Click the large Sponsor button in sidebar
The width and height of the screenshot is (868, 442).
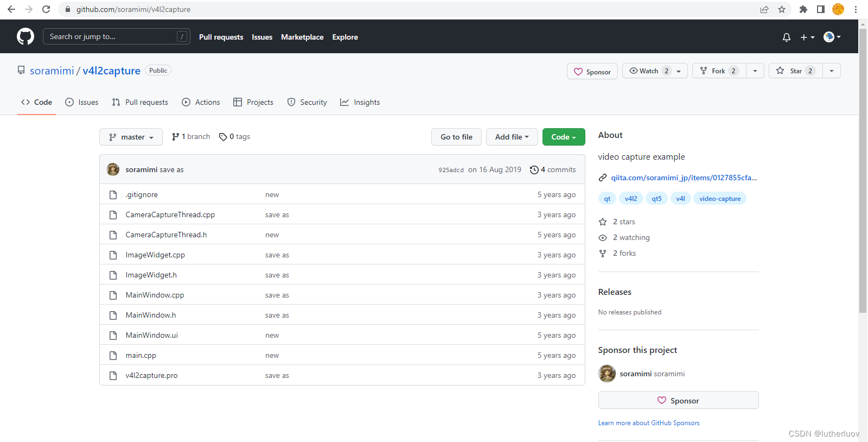click(678, 400)
